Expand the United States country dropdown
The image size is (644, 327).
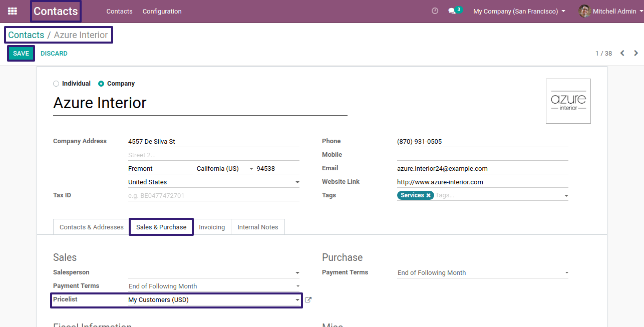pos(297,182)
